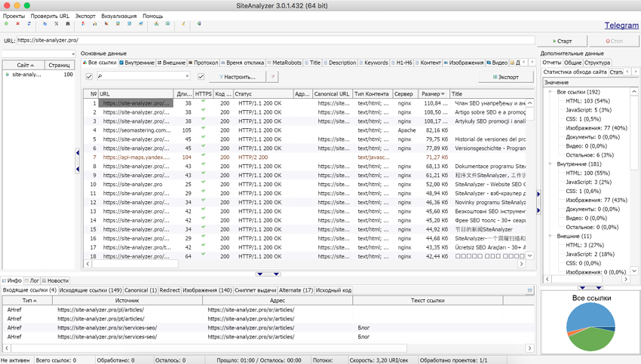Screen dimensions: 641x364
Task: Click the blue arrows rescan toolbar icon
Action: tap(29, 23)
